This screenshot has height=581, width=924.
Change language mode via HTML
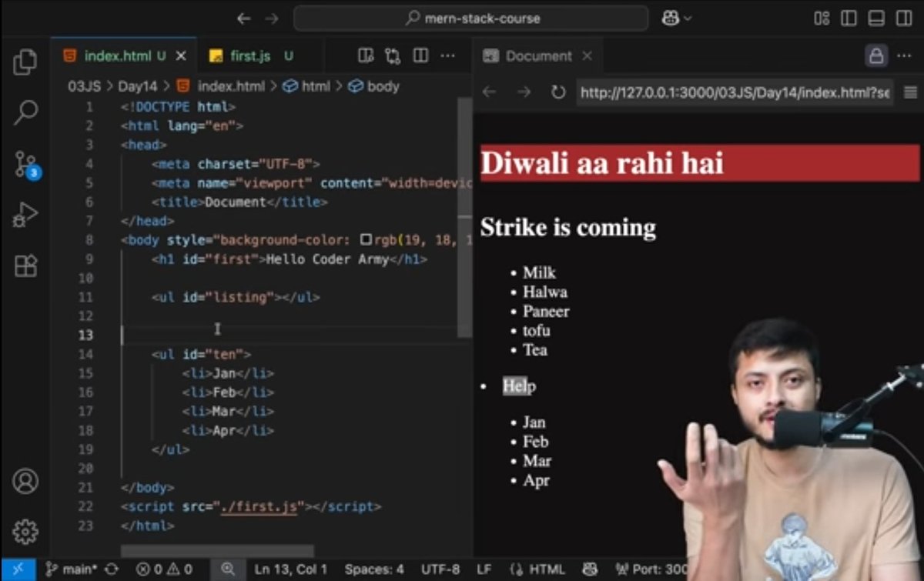[x=547, y=569]
